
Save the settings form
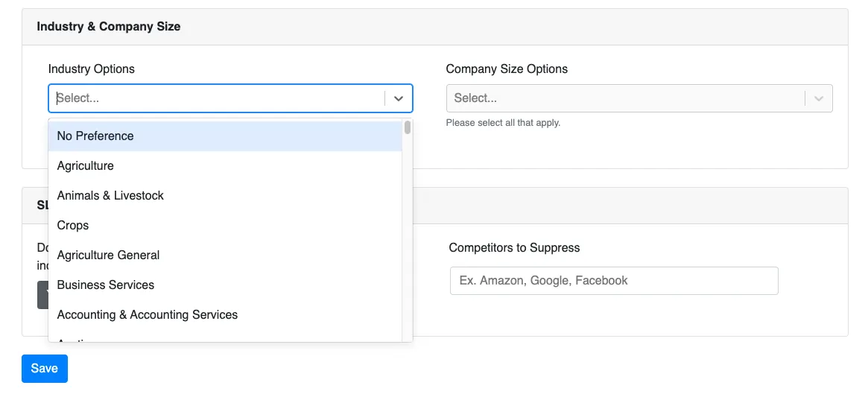coord(44,369)
